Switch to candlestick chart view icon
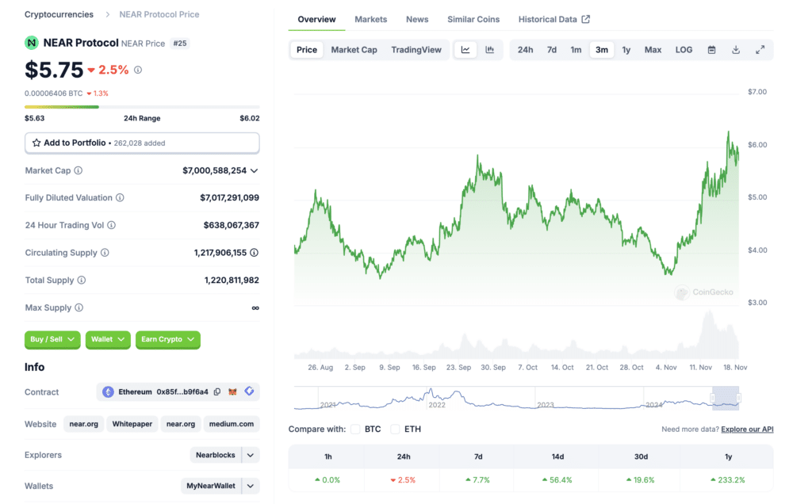This screenshot has height=504, width=812. coord(489,50)
